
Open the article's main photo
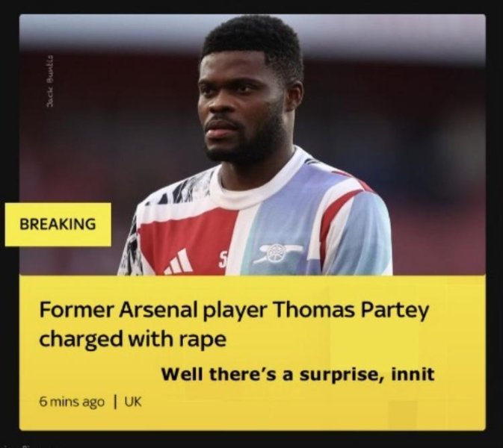(252, 145)
